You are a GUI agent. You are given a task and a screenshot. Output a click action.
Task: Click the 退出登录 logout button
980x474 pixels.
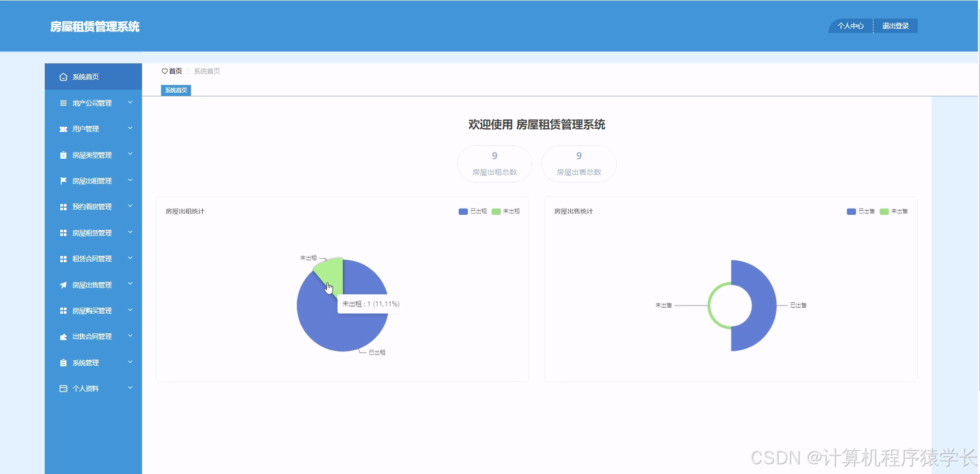click(896, 26)
